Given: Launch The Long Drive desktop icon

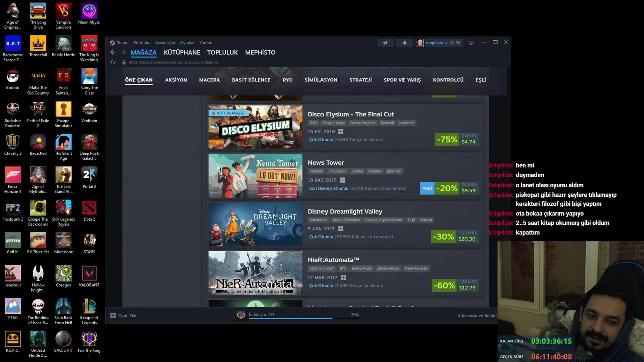Looking at the screenshot, I should pyautogui.click(x=38, y=15).
